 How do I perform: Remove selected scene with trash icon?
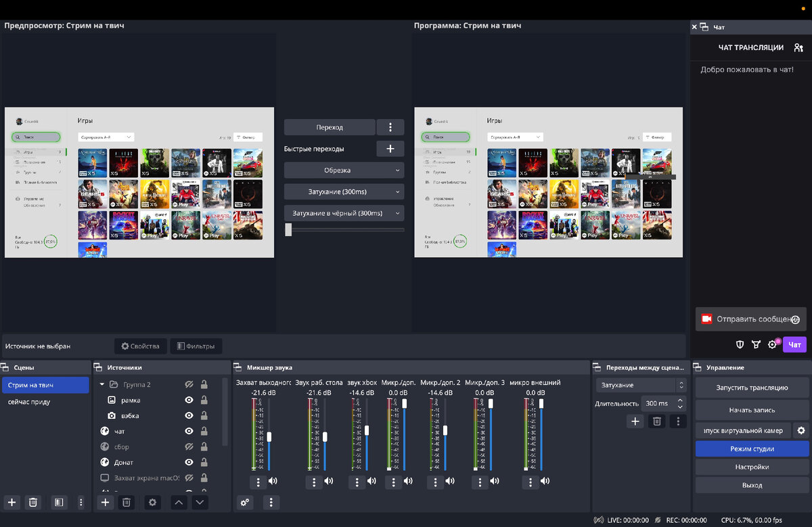pyautogui.click(x=32, y=502)
